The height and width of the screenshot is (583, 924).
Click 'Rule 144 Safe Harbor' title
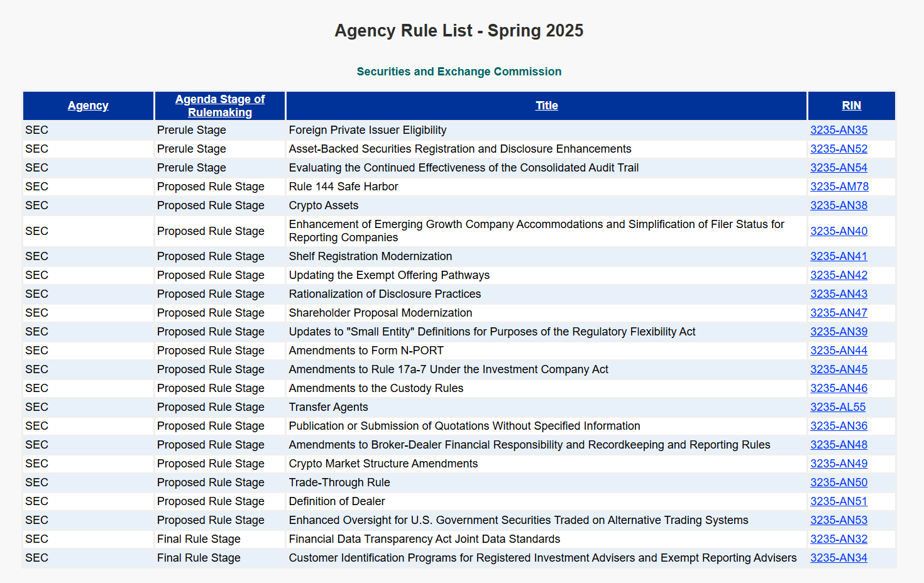(x=343, y=187)
